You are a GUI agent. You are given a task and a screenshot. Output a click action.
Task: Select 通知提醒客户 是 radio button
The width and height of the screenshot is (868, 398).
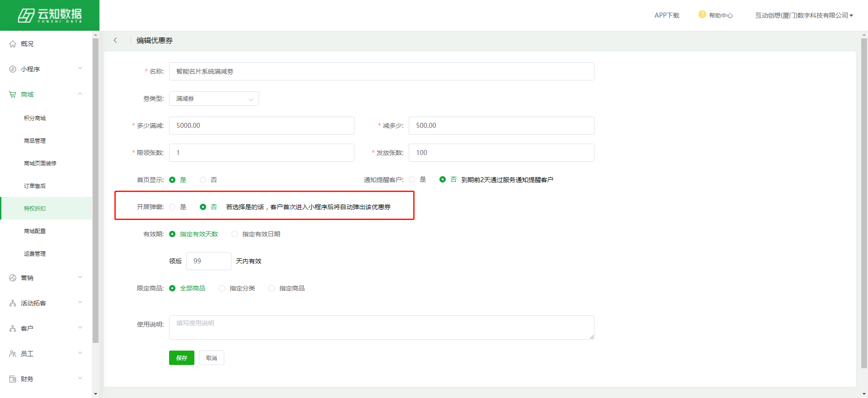coord(412,179)
